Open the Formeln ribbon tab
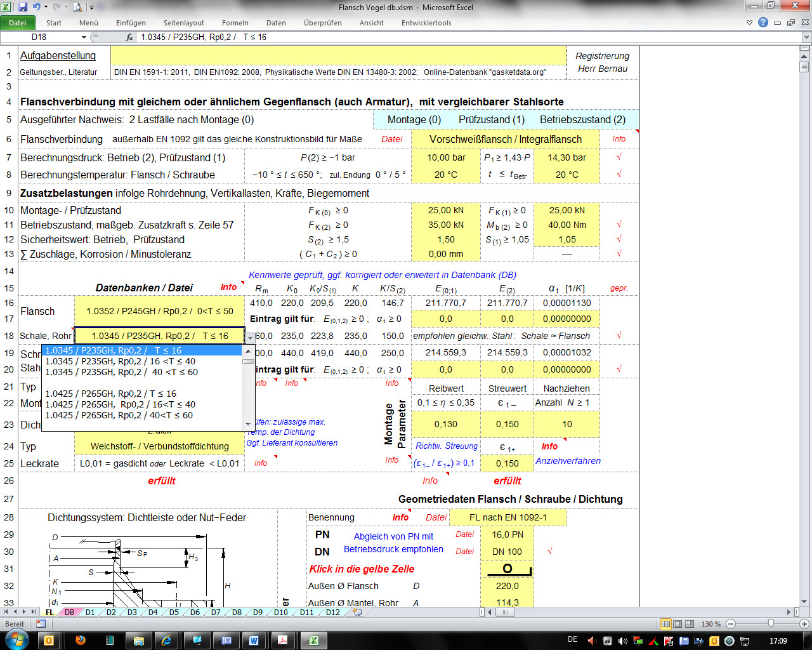This screenshot has height=650, width=812. [235, 23]
